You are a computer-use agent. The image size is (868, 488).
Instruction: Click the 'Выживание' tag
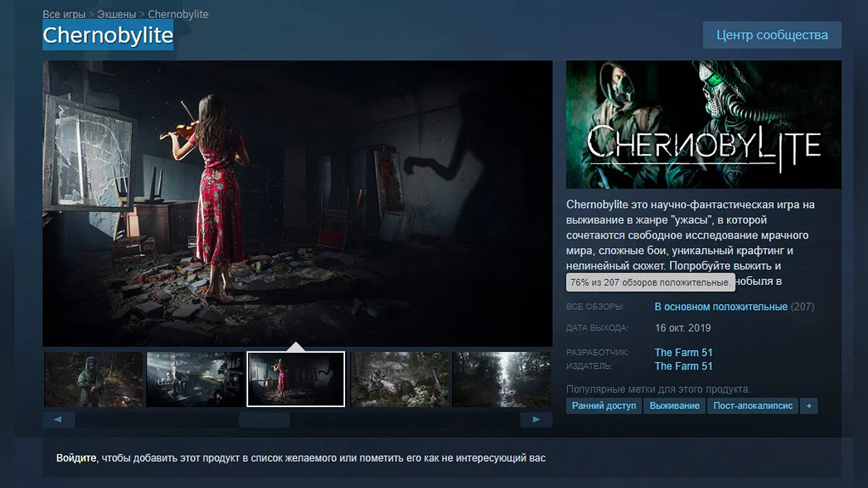coord(674,406)
